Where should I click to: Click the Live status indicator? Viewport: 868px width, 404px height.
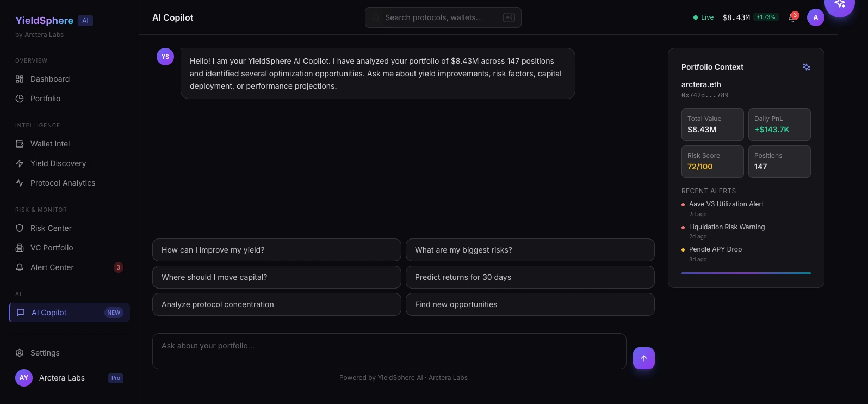pyautogui.click(x=703, y=17)
